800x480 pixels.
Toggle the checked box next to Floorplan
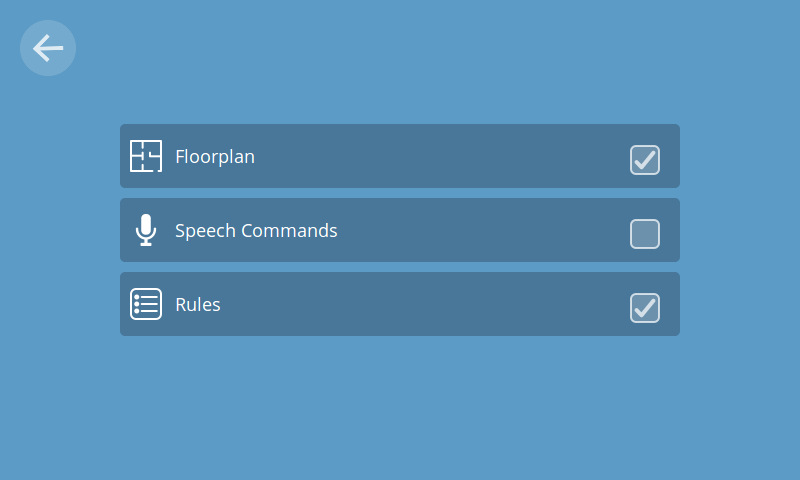coord(645,160)
